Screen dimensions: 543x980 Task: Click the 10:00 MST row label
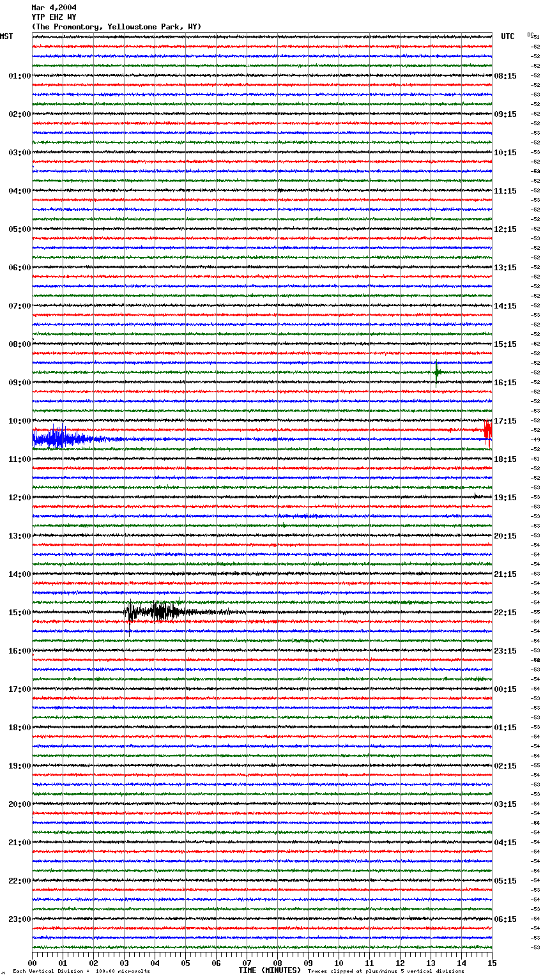point(20,421)
